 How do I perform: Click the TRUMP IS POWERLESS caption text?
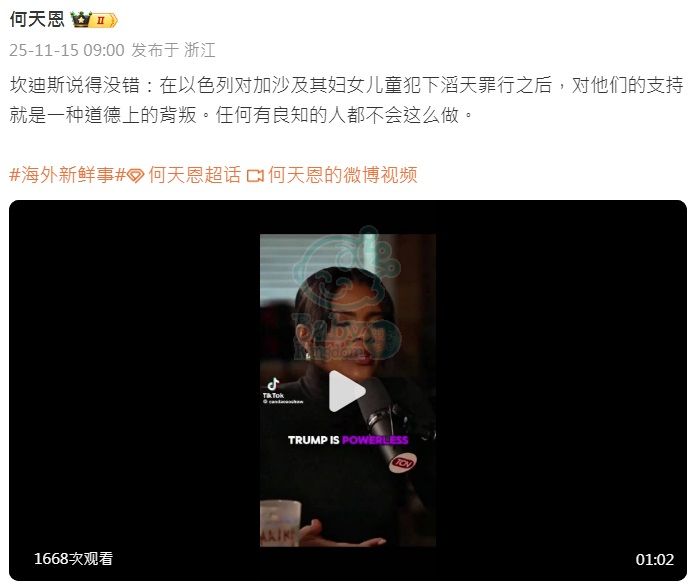point(348,440)
